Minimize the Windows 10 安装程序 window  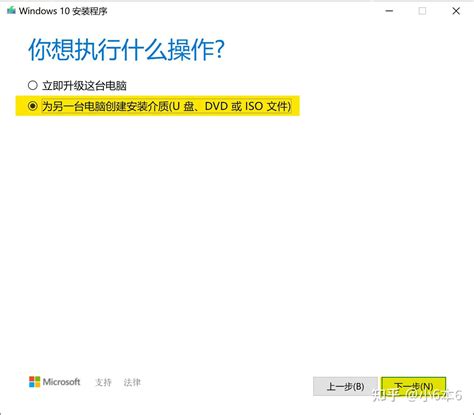tap(389, 11)
